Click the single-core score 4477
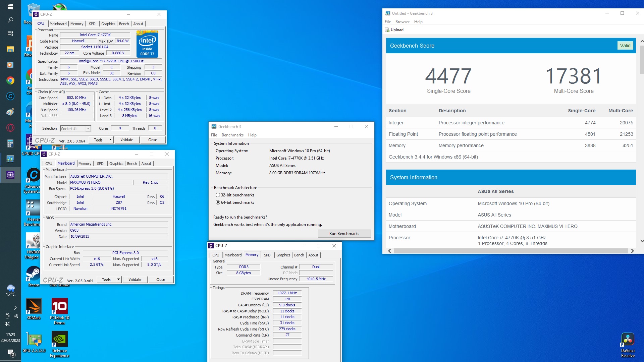644x362 pixels. [x=448, y=76]
